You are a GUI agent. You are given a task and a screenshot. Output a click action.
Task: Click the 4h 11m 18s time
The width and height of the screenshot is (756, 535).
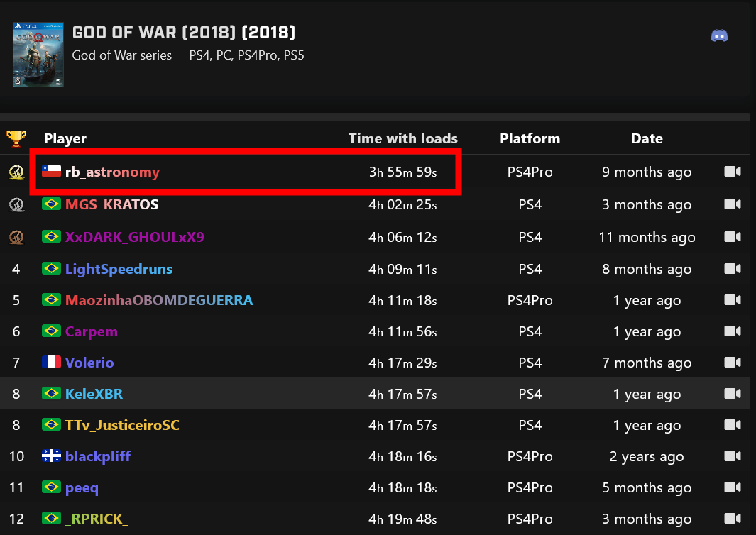(x=402, y=300)
